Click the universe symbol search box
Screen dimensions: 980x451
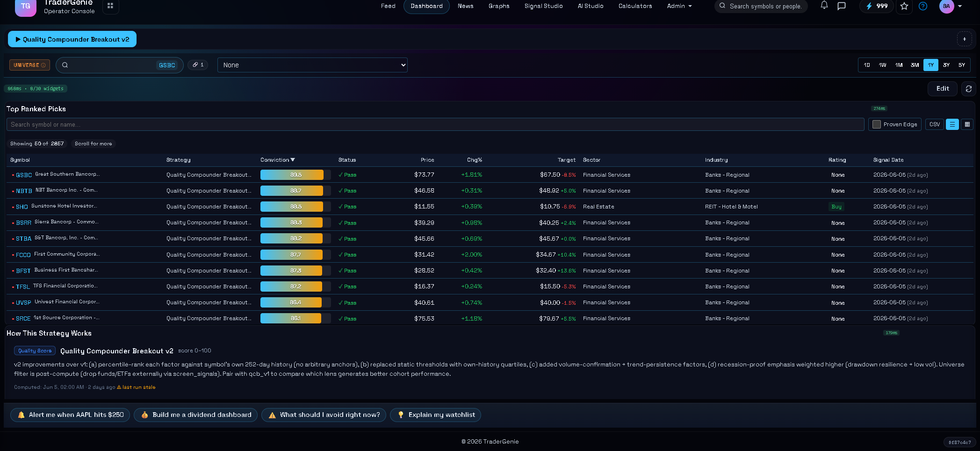(x=120, y=65)
